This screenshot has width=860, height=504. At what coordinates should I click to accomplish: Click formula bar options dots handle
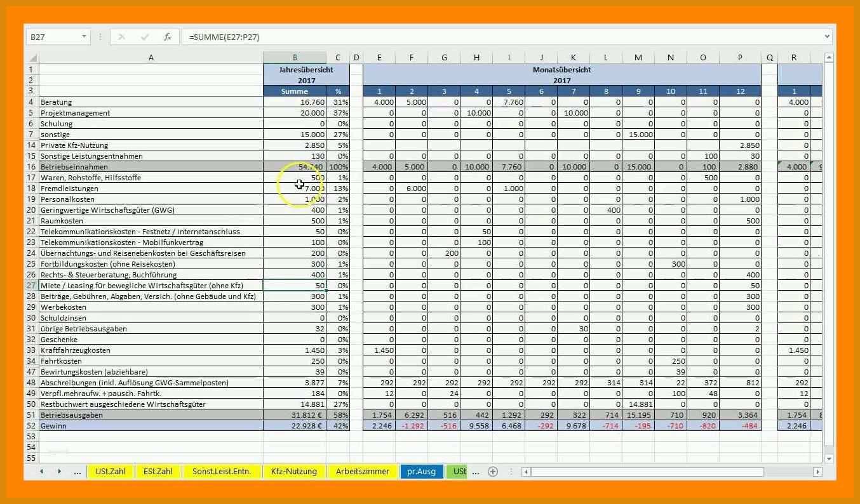(100, 37)
